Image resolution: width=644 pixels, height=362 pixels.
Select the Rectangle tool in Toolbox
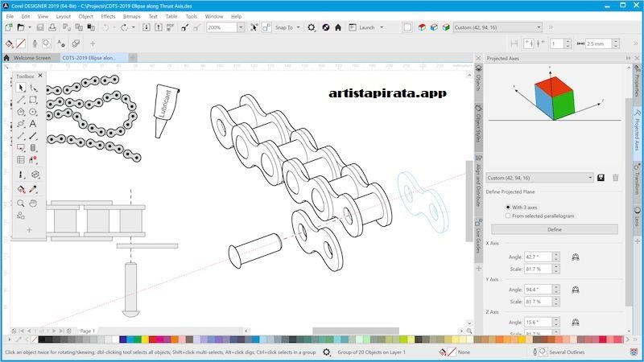pos(33,100)
